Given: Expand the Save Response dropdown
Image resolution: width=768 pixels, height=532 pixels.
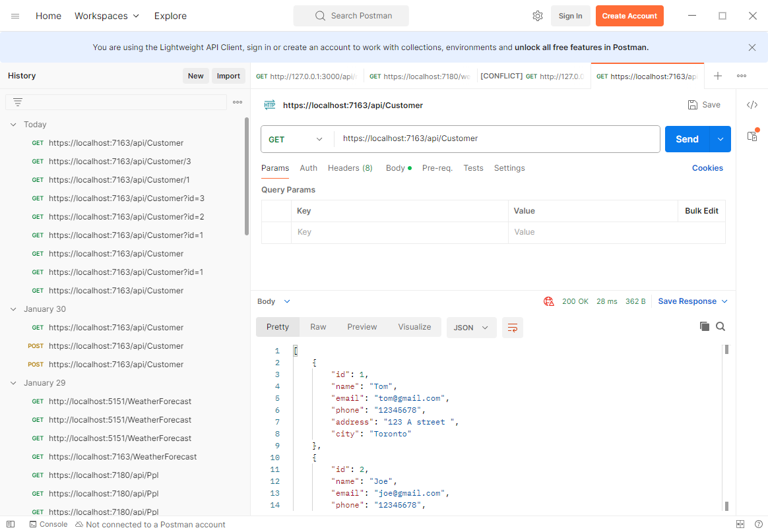Looking at the screenshot, I should point(724,301).
